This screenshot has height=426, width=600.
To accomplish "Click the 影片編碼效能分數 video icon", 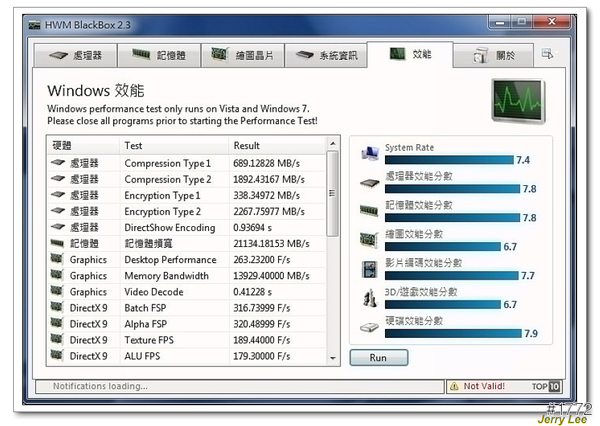I will tap(369, 269).
